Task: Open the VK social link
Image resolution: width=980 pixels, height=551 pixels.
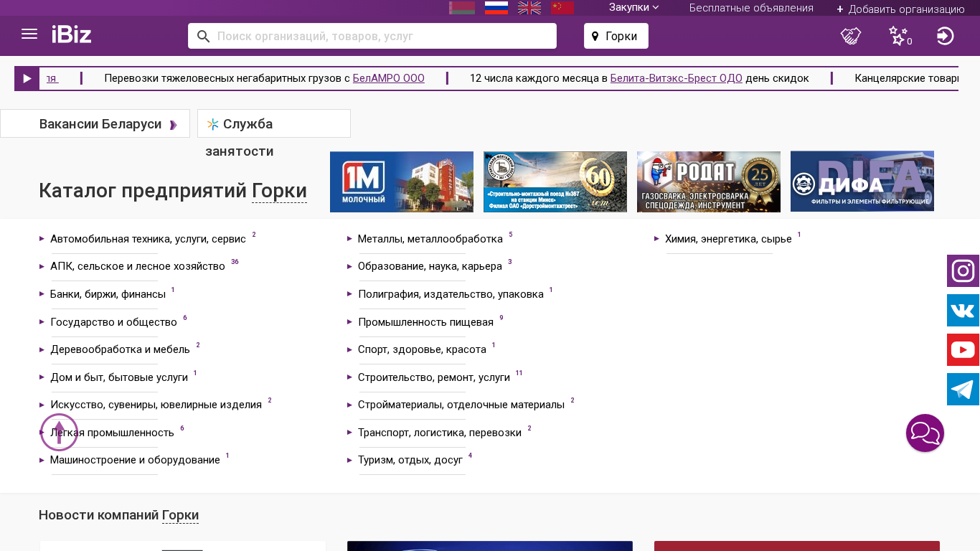Action: tap(963, 311)
